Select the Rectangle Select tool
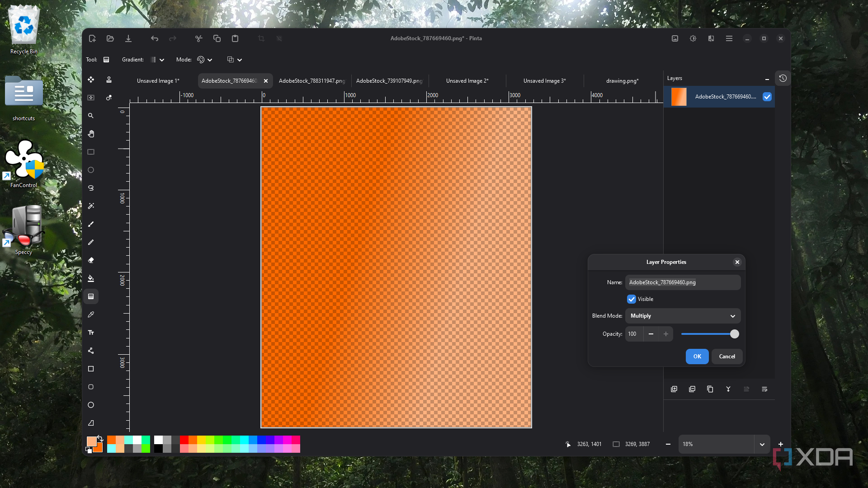The image size is (868, 488). coord(91,152)
